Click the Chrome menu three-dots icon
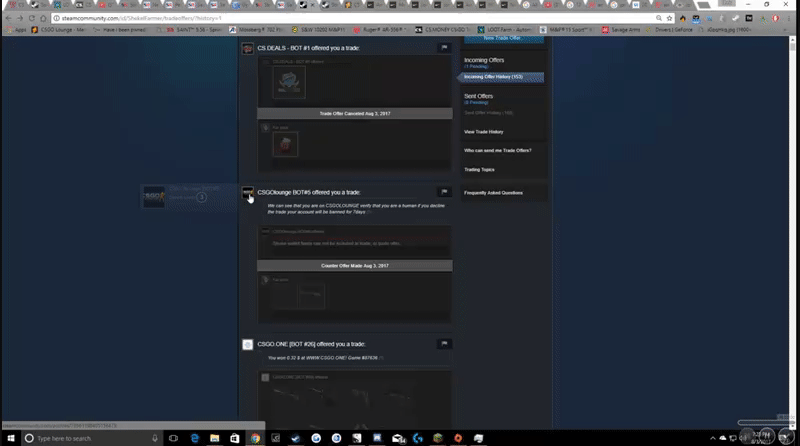This screenshot has height=446, width=800. point(789,18)
